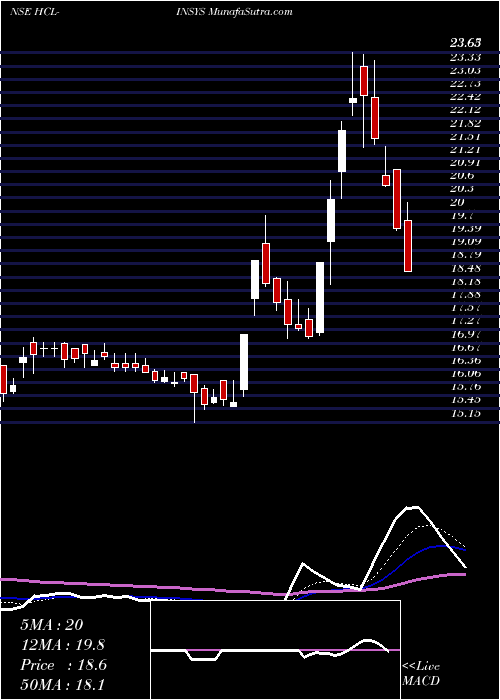Image resolution: width=500 pixels, height=700 pixels.
Task: Click the <<Live MACD label
Action: click(x=421, y=674)
